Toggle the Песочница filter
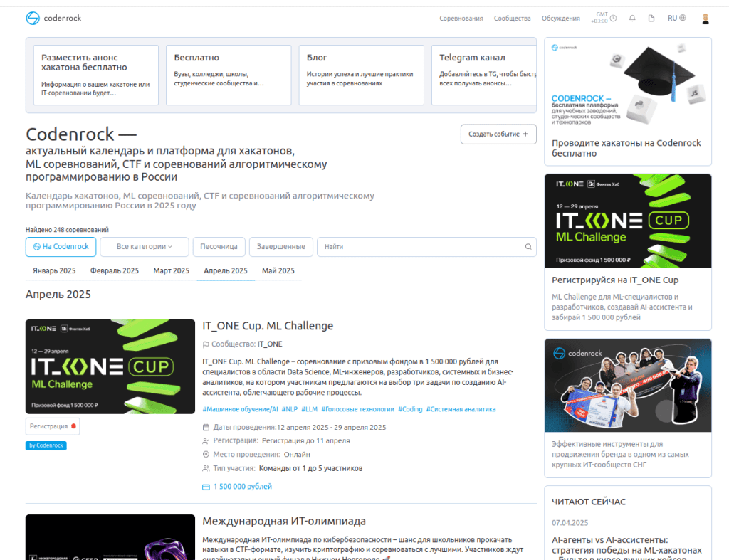Screen dimensions: 729x560 coord(219,247)
